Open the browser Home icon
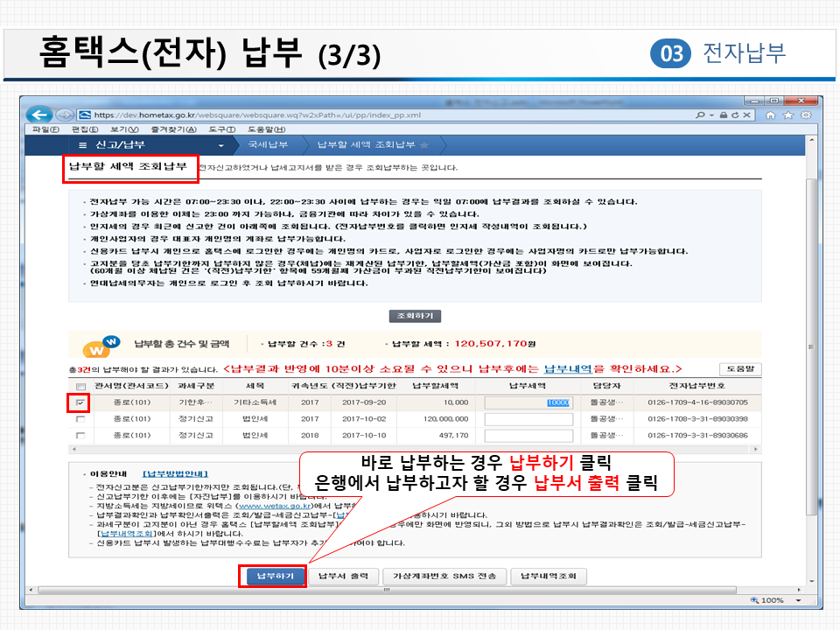 pyautogui.click(x=771, y=115)
